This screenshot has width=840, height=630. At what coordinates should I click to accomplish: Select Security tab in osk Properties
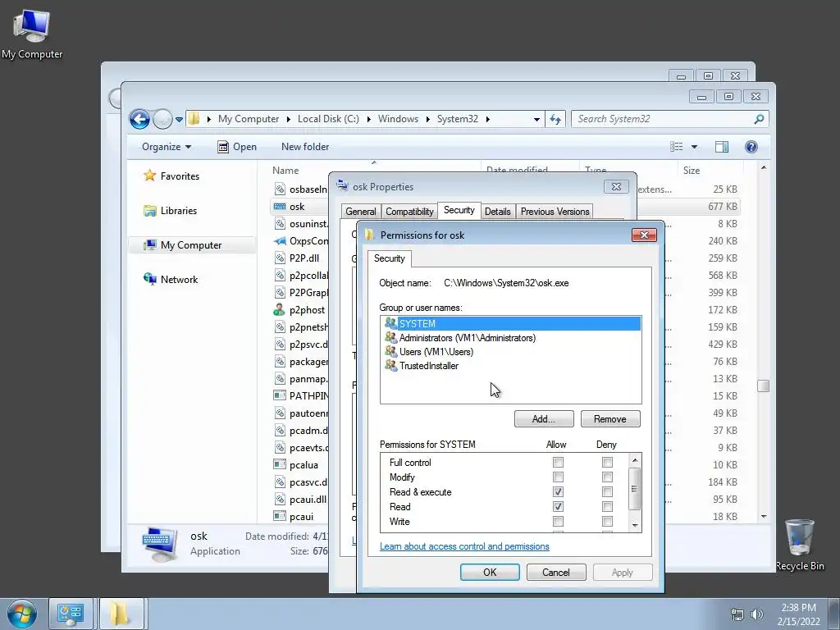tap(459, 210)
